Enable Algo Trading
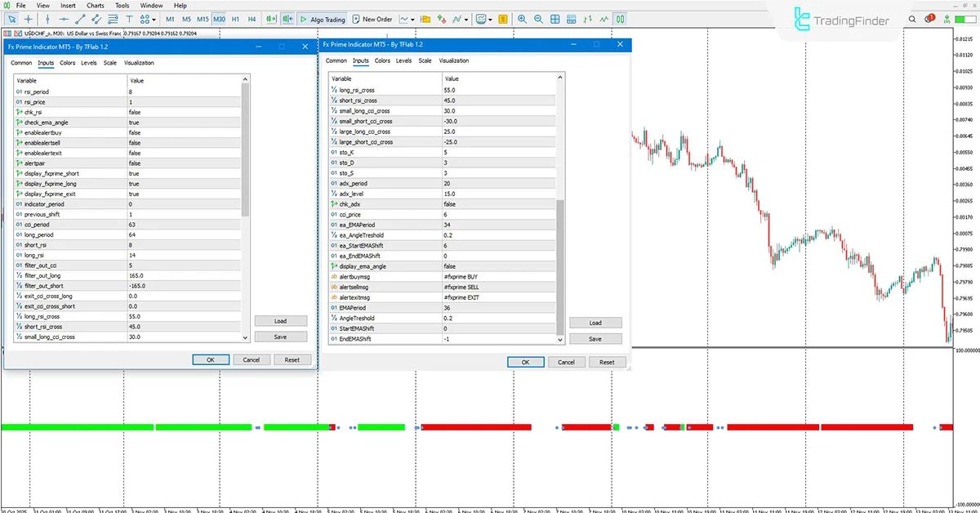This screenshot has height=513, width=980. [x=325, y=18]
